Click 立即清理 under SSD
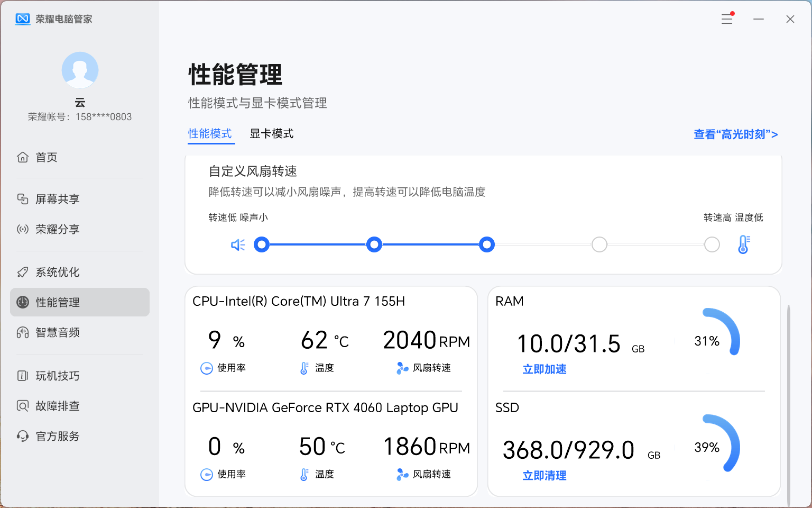The image size is (812, 508). click(x=545, y=476)
